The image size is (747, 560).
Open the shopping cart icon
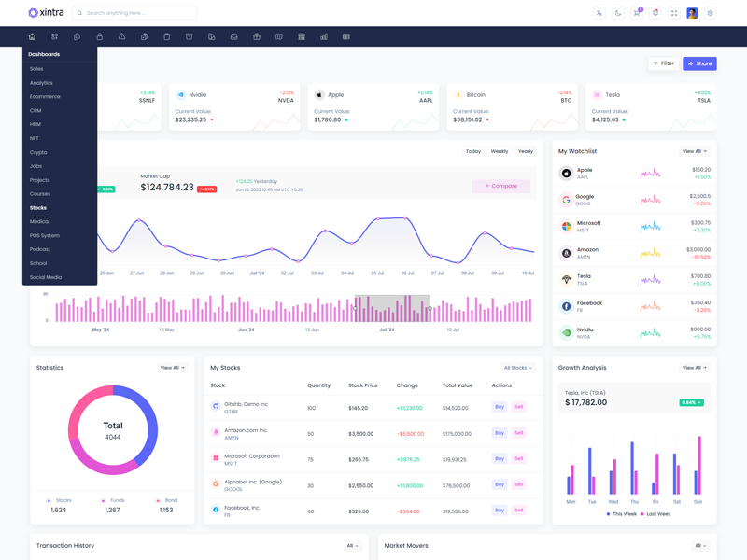coord(636,13)
